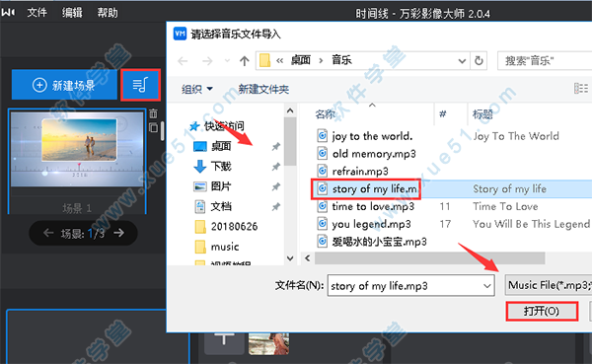Open the 帮助 menu
The width and height of the screenshot is (592, 364).
(x=108, y=13)
